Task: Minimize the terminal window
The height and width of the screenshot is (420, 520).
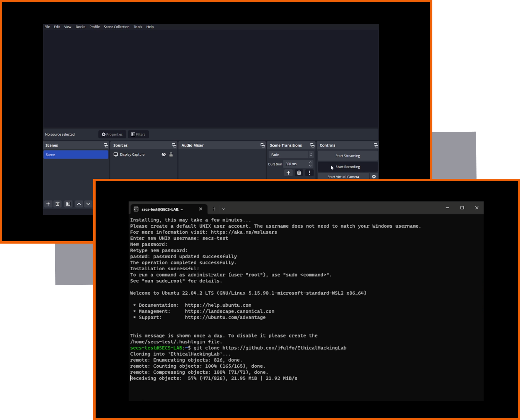Action: [x=447, y=208]
